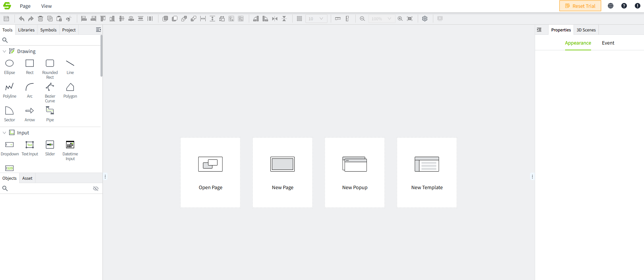
Task: Collapse the Input tools section
Action: [4, 133]
